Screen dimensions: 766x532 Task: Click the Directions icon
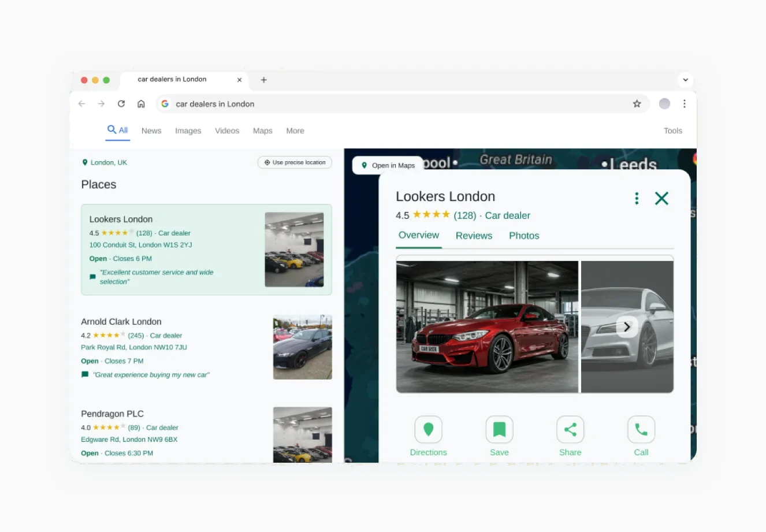[x=429, y=430]
